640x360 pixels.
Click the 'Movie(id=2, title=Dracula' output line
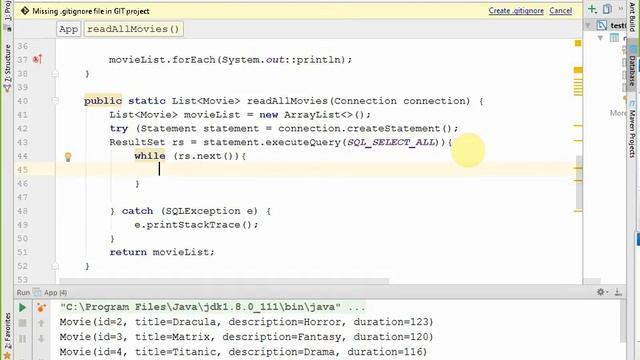click(x=247, y=322)
